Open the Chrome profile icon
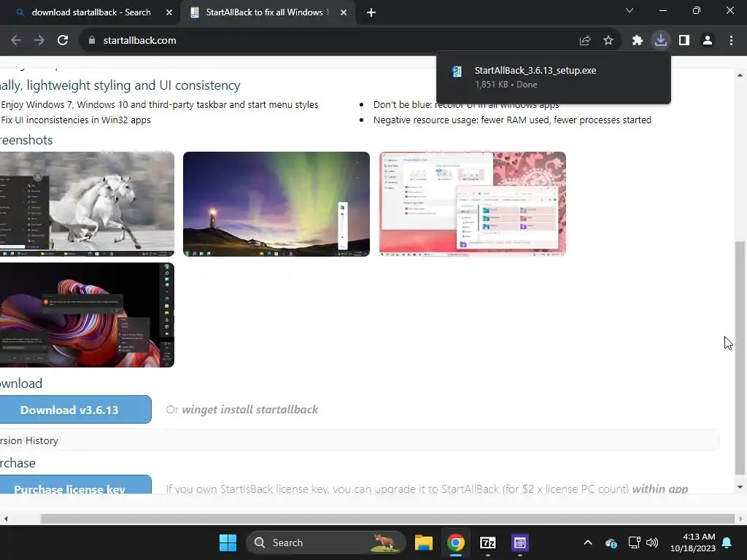The height and width of the screenshot is (560, 747). pos(708,41)
